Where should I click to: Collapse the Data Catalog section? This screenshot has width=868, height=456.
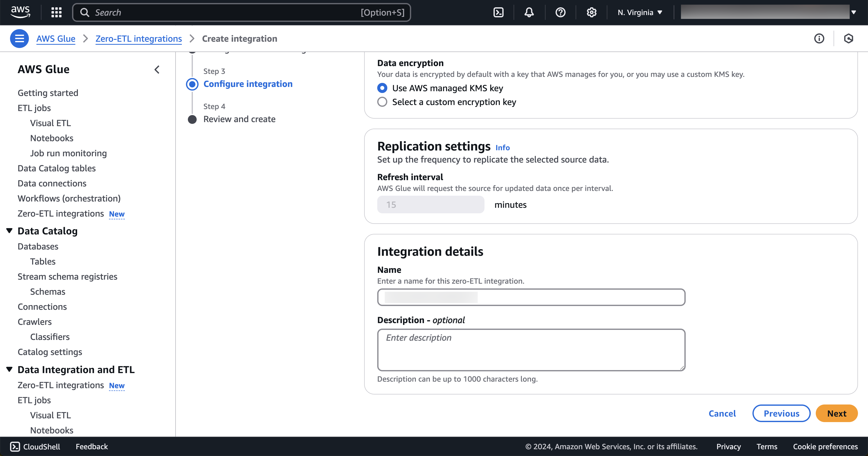10,231
